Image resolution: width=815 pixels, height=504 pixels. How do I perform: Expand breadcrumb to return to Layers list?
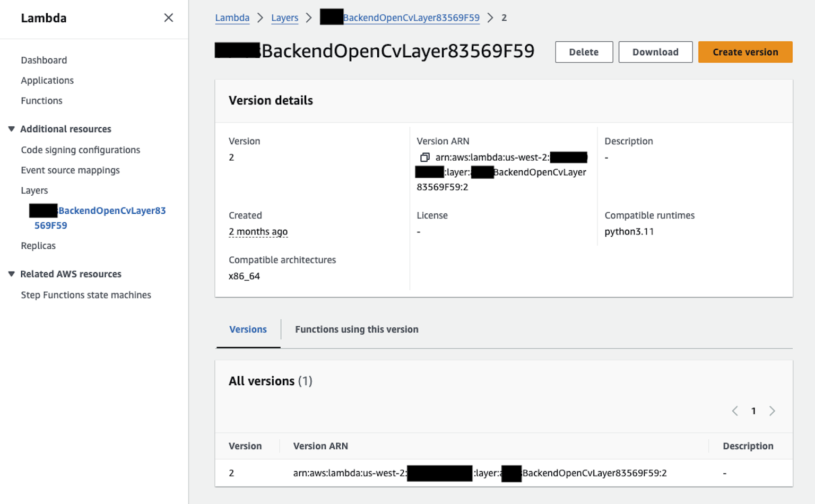tap(285, 18)
